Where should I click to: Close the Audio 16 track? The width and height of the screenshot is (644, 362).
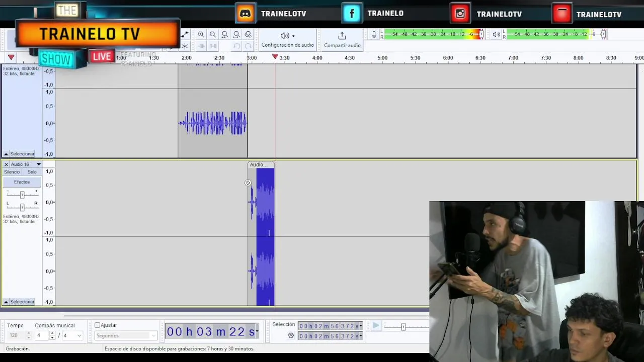[x=6, y=164]
